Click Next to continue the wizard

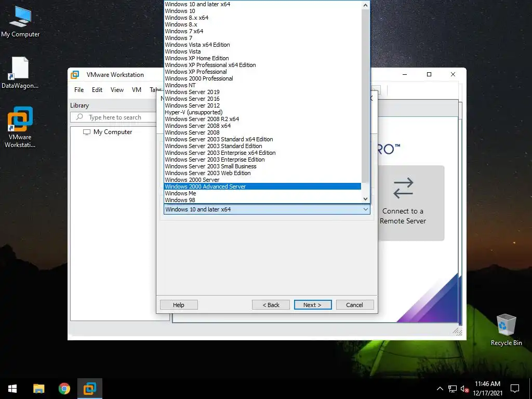click(313, 304)
